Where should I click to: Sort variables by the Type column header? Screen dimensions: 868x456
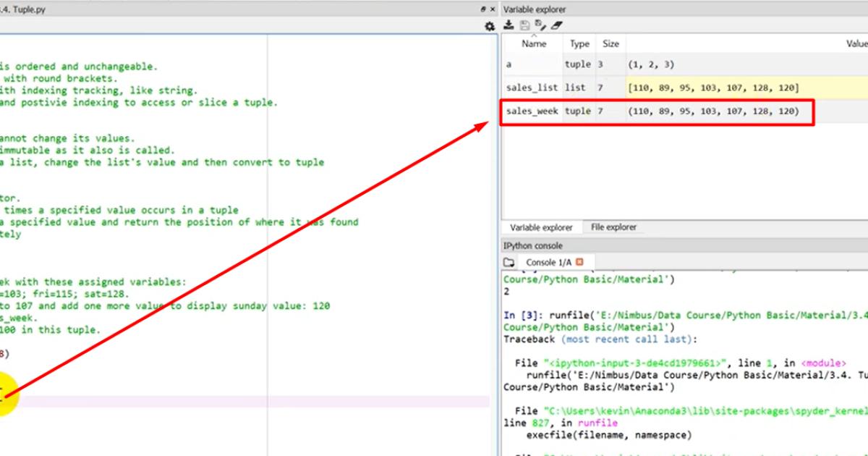coord(579,43)
